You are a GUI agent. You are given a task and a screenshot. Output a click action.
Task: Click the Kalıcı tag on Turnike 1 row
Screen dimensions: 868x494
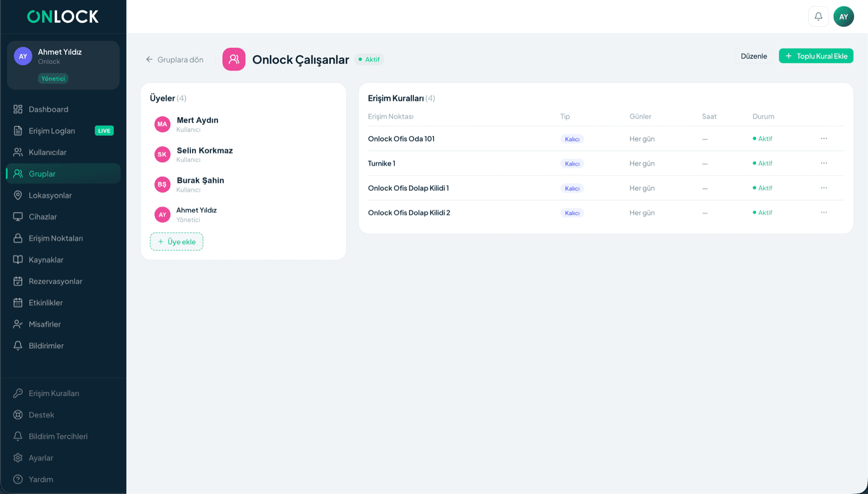click(572, 164)
